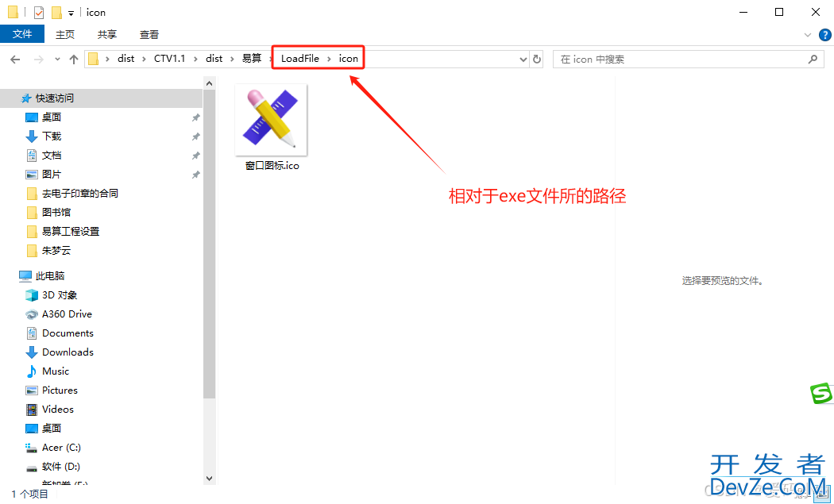Unpin 文档 with its pin icon

195,156
